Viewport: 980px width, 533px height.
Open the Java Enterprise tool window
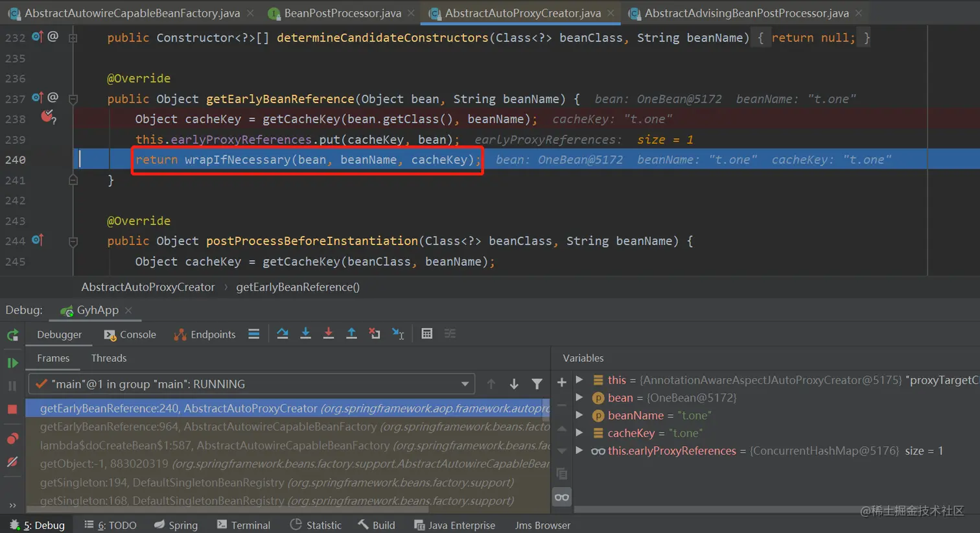pos(454,525)
